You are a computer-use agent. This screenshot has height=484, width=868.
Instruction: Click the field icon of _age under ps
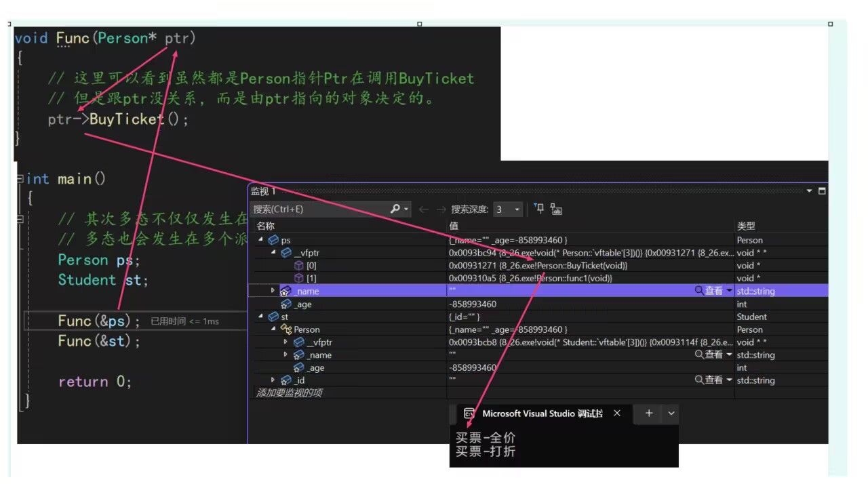(286, 304)
